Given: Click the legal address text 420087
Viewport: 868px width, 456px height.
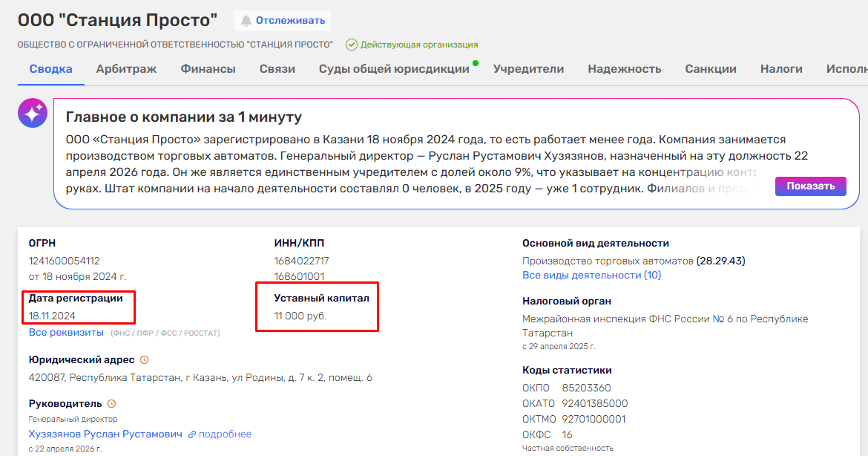Looking at the screenshot, I should [200, 378].
